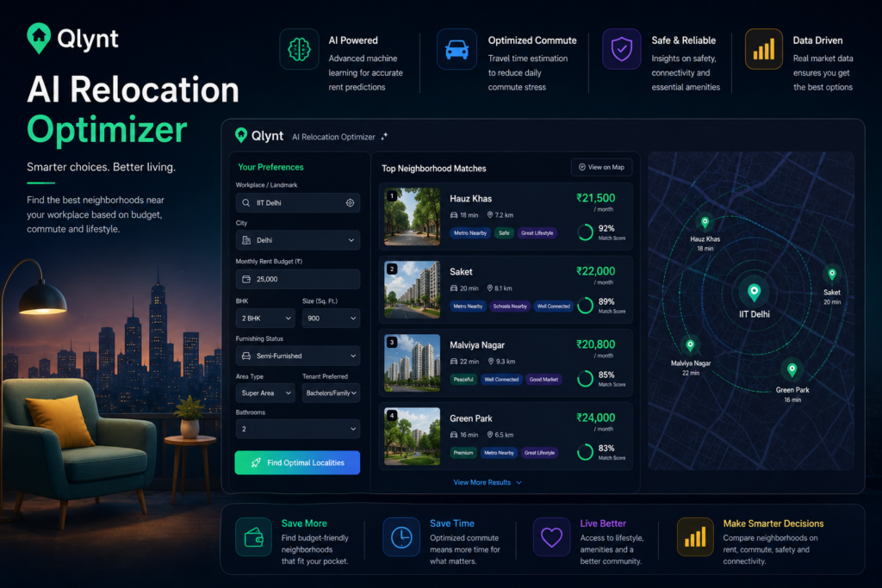Expand View More Results chevron
Viewport: 882px width, 588px height.
coord(519,483)
